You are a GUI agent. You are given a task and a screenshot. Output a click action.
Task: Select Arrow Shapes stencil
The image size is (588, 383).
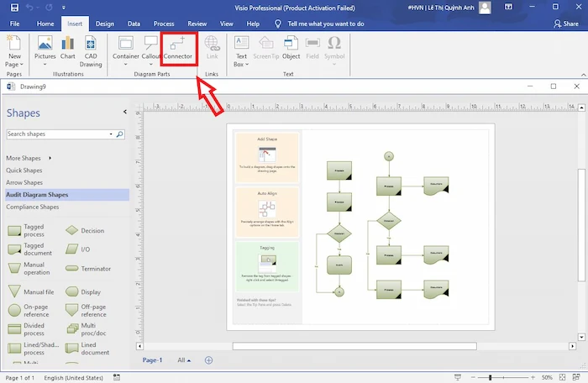point(24,183)
